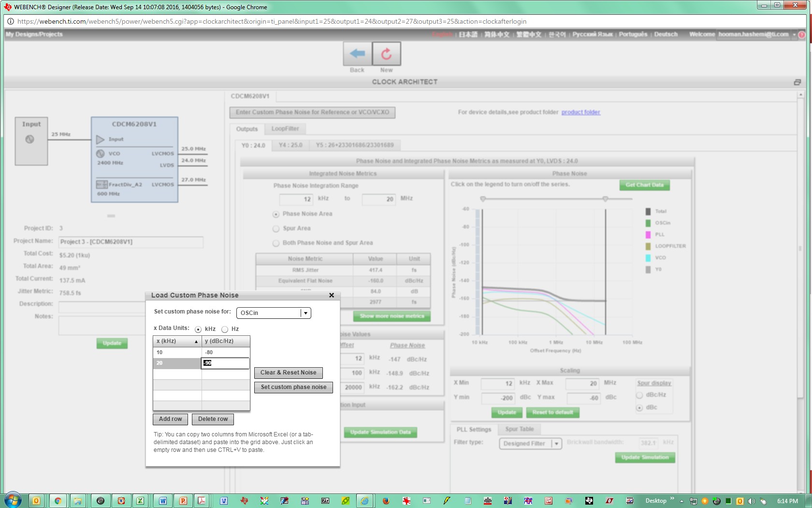Viewport: 812px width, 508px height.
Task: Toggle the Total series in chart legend
Action: [x=648, y=211]
